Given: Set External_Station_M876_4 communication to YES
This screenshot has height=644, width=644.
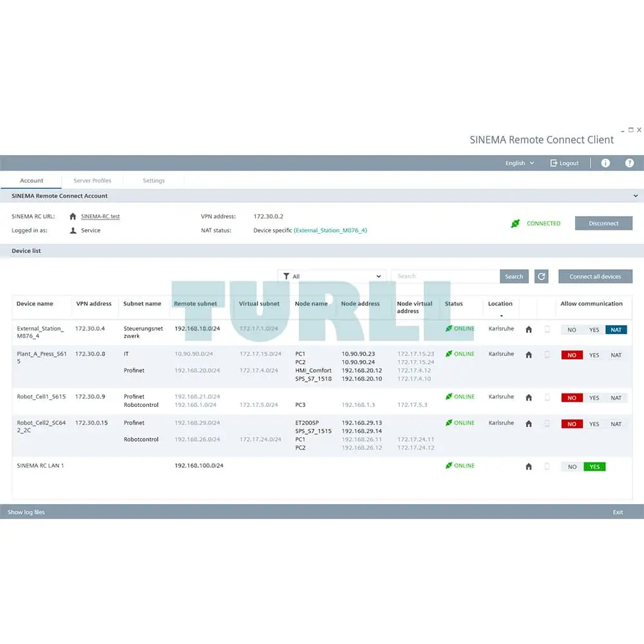Looking at the screenshot, I should pos(594,330).
